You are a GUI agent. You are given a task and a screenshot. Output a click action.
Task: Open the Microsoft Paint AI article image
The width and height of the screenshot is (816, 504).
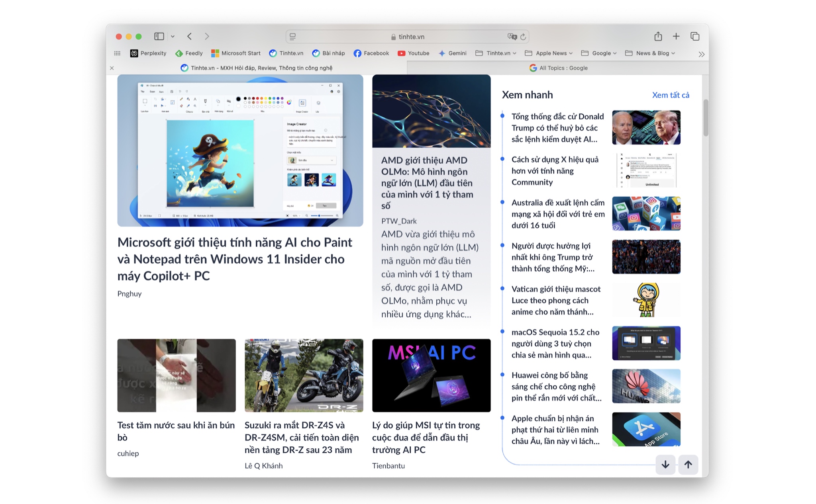coord(240,150)
